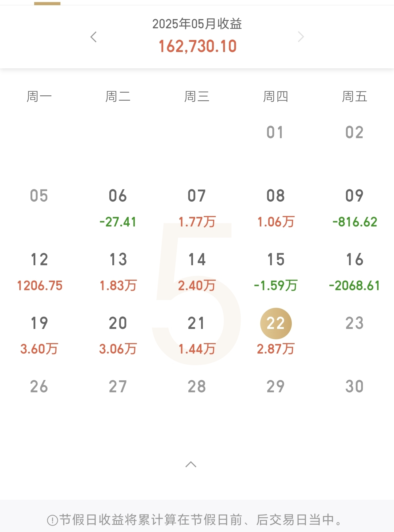Image resolution: width=394 pixels, height=532 pixels.
Task: Select date 23 in the calendar
Action: point(355,323)
